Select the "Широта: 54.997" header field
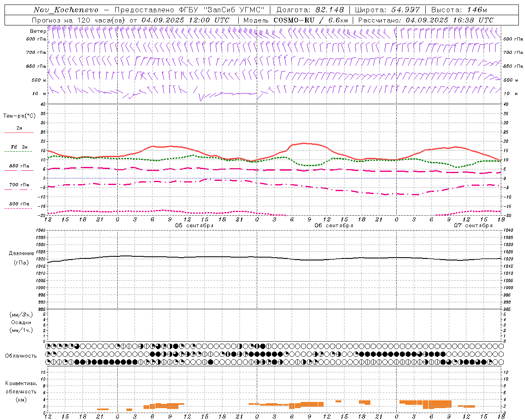Image resolution: width=525 pixels, height=420 pixels. tap(387, 10)
